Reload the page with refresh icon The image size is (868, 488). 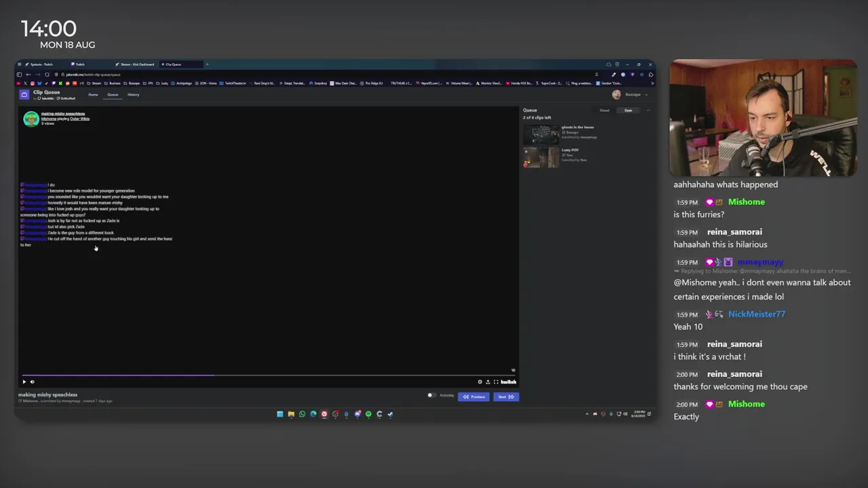47,75
